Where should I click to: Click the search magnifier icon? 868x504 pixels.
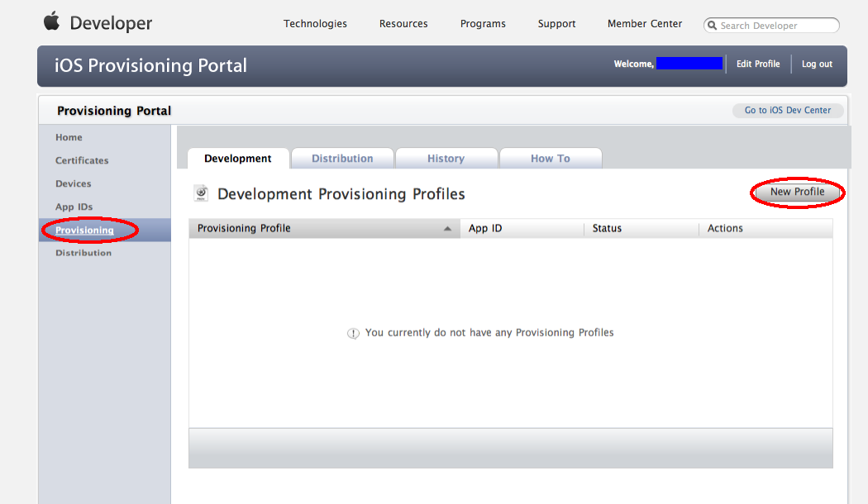click(712, 26)
